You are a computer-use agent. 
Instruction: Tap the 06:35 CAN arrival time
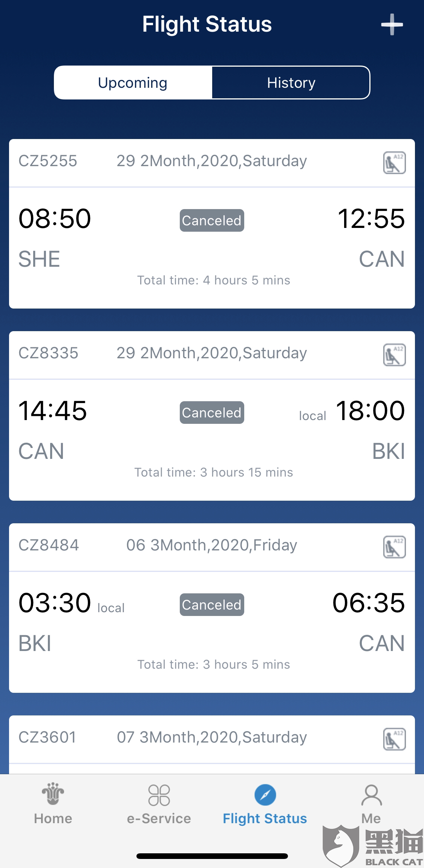(368, 603)
